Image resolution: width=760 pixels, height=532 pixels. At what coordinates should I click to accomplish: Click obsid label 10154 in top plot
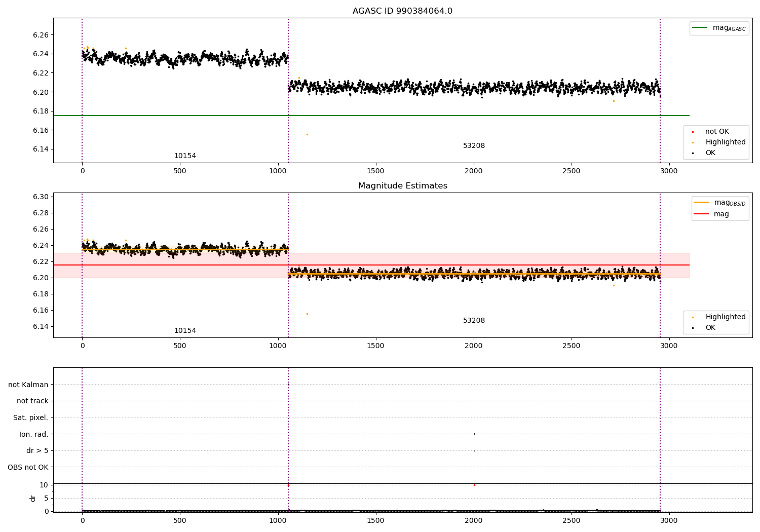coord(185,156)
